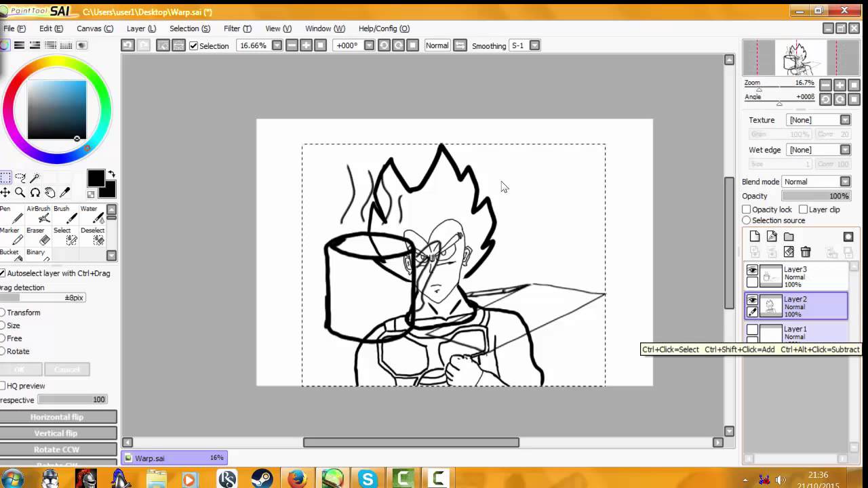Screen dimensions: 868x488
Task: Swap foreground and background colors
Action: click(x=111, y=174)
